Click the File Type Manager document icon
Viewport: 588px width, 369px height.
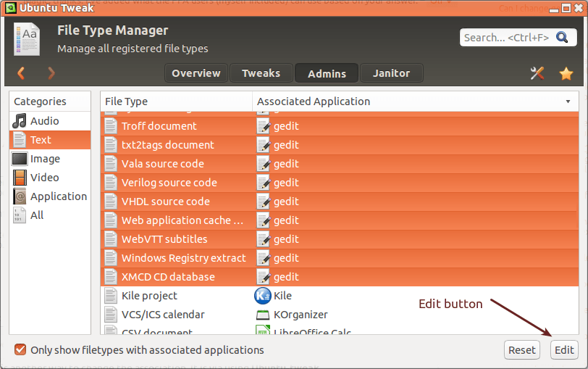coord(27,39)
